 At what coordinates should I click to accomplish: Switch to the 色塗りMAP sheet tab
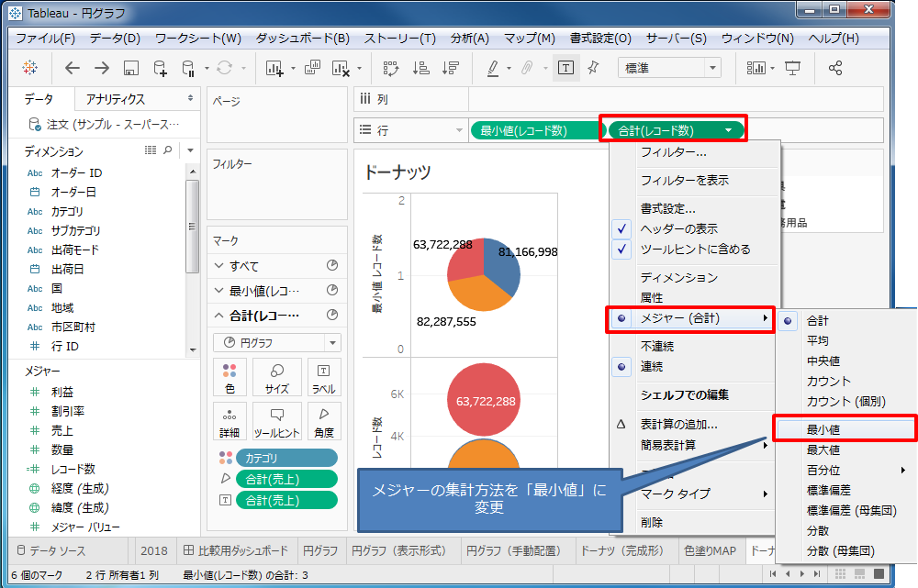click(x=710, y=550)
